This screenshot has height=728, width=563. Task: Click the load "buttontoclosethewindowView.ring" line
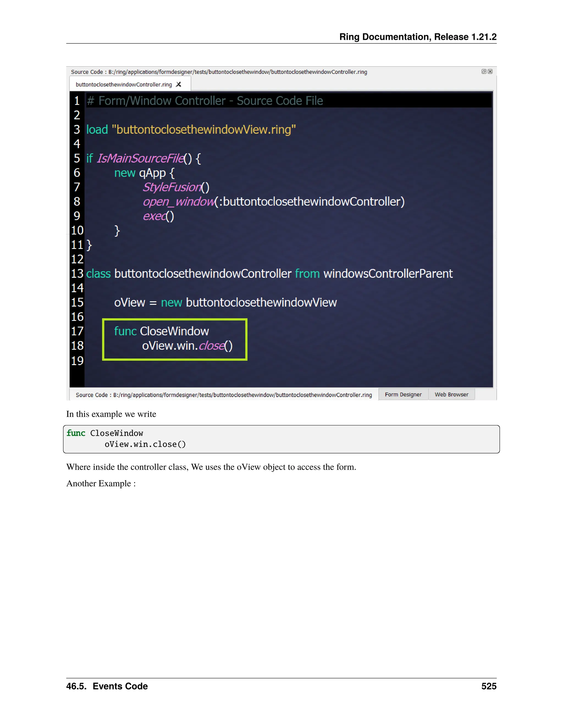click(x=191, y=129)
